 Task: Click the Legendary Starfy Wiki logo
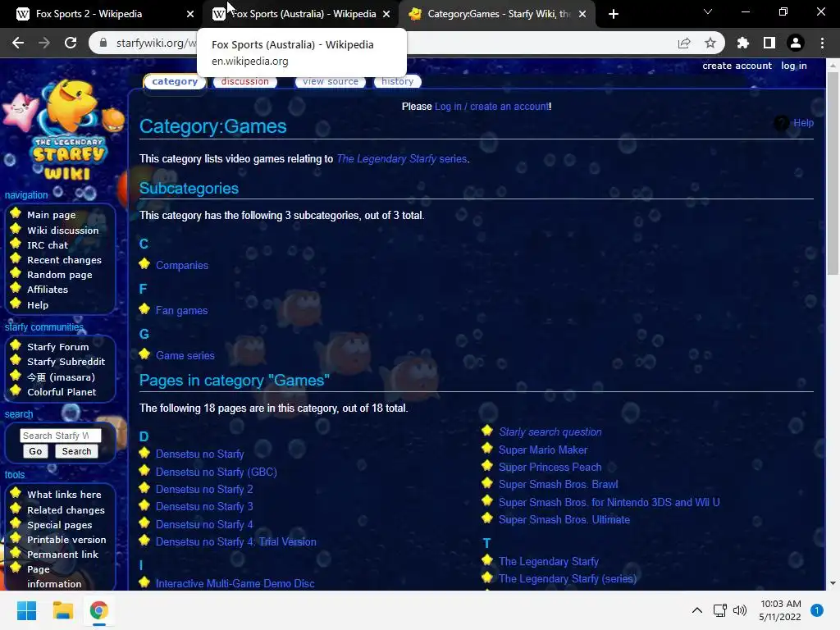pyautogui.click(x=64, y=130)
